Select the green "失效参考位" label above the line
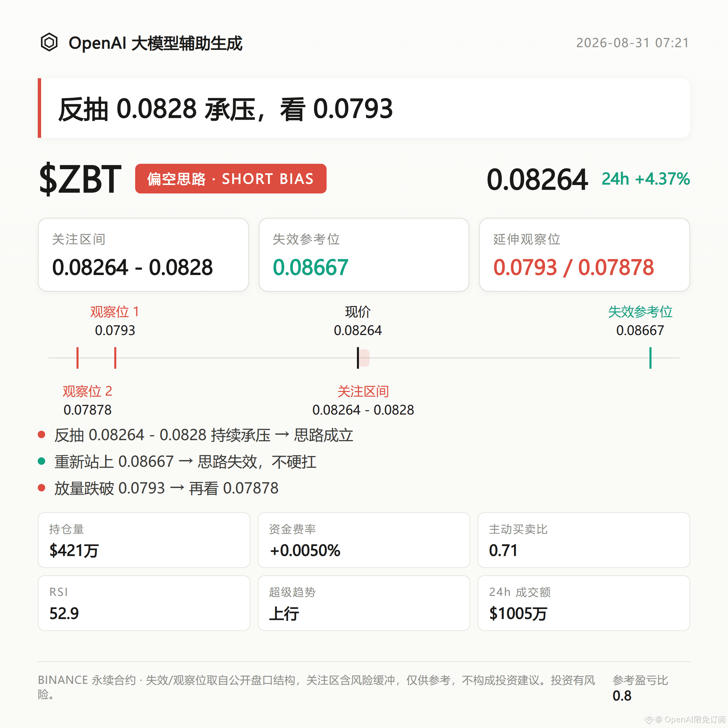728x728 pixels. (640, 312)
